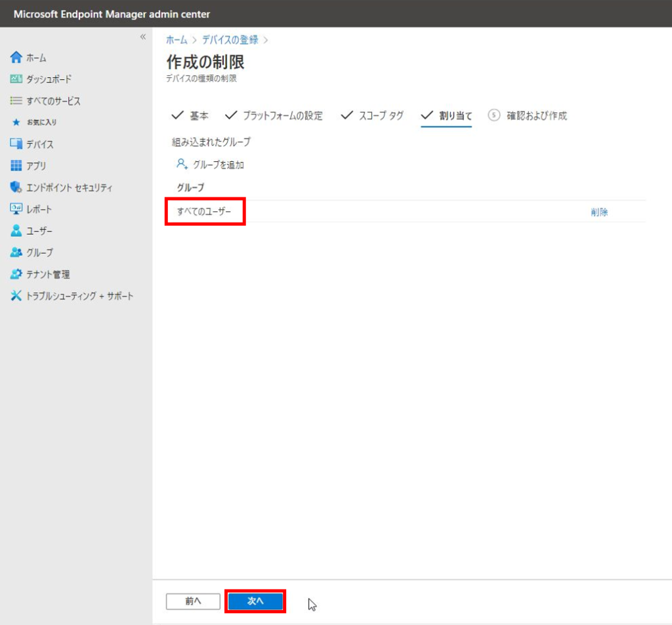The image size is (672, 625).
Task: Open アプリ in the sidebar menu
Action: tap(36, 166)
